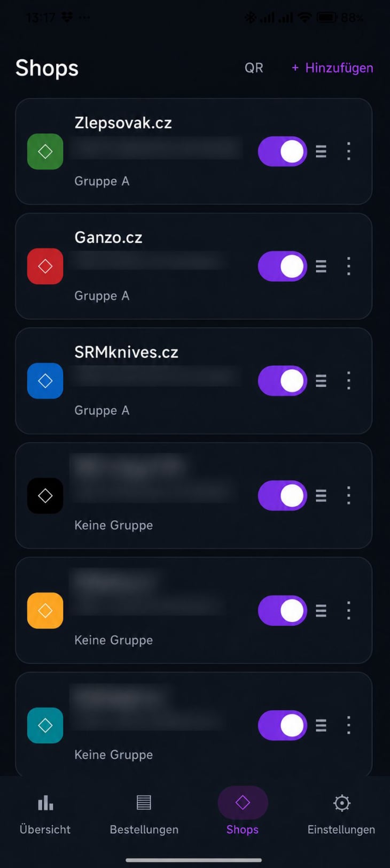The height and width of the screenshot is (868, 390).
Task: Tap the orange shop icon
Action: (x=45, y=610)
